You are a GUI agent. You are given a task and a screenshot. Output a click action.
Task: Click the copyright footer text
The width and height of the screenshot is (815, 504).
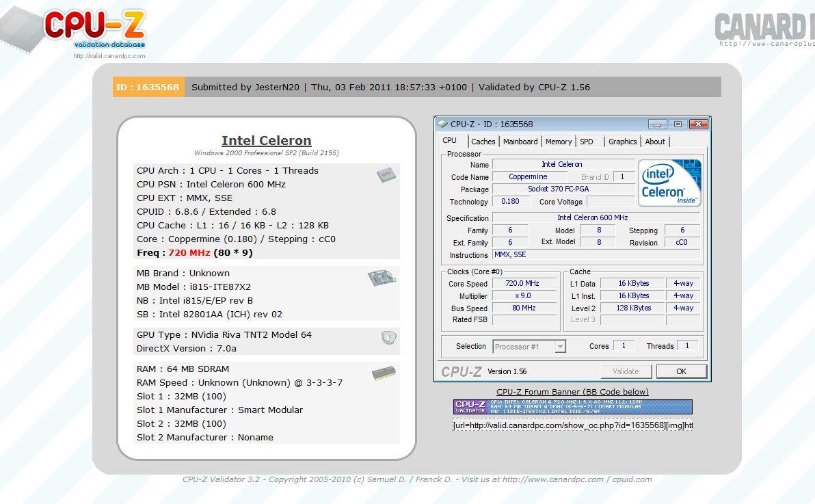[417, 479]
